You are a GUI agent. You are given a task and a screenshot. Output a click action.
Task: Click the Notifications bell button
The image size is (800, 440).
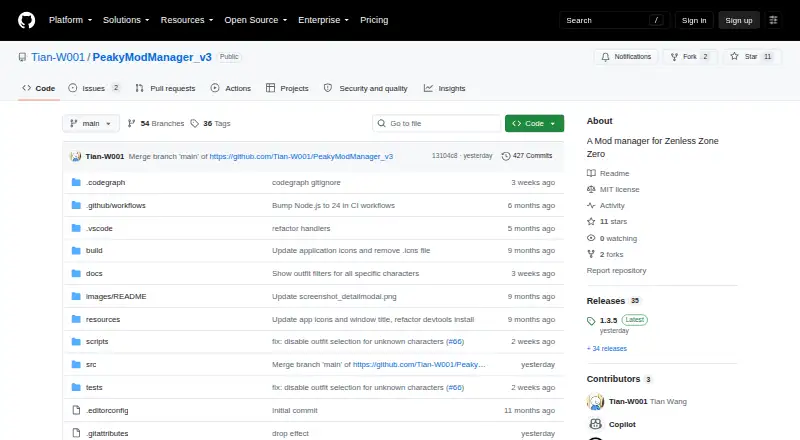(x=627, y=57)
